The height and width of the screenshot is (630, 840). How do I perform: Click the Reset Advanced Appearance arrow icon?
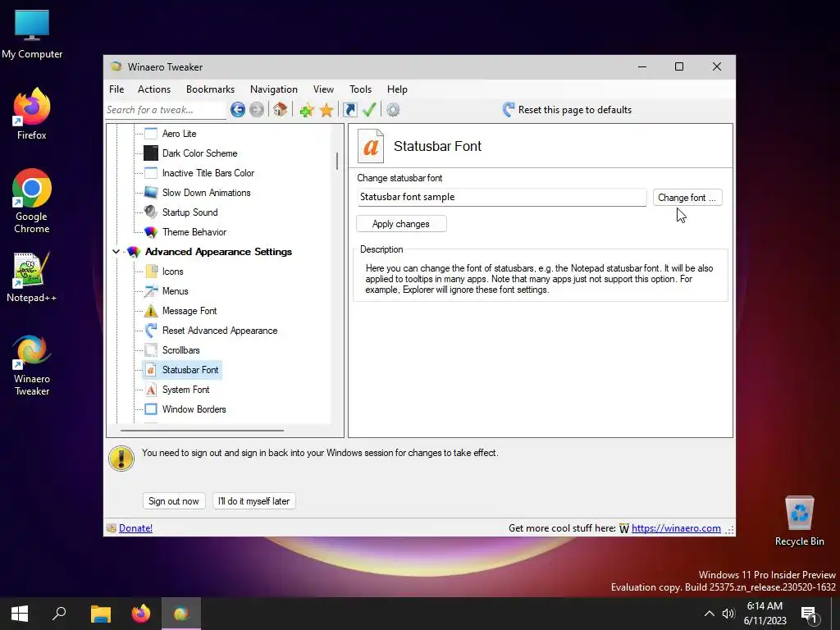click(x=151, y=331)
